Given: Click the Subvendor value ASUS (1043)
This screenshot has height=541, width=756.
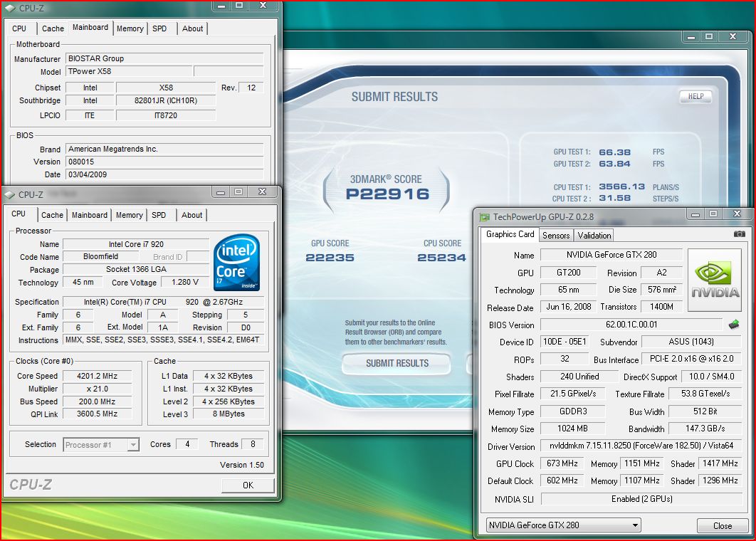Looking at the screenshot, I should (691, 342).
